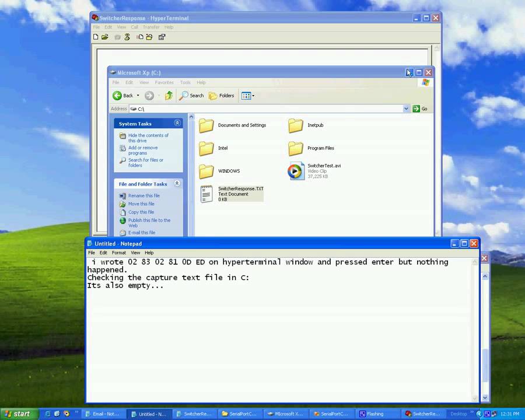This screenshot has height=420, width=525.
Task: Click the Disconnect icon in HyperTerminal toolbar
Action: [127, 37]
